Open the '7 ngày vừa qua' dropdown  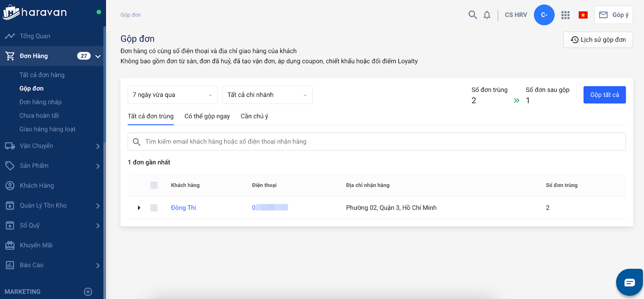pyautogui.click(x=173, y=95)
